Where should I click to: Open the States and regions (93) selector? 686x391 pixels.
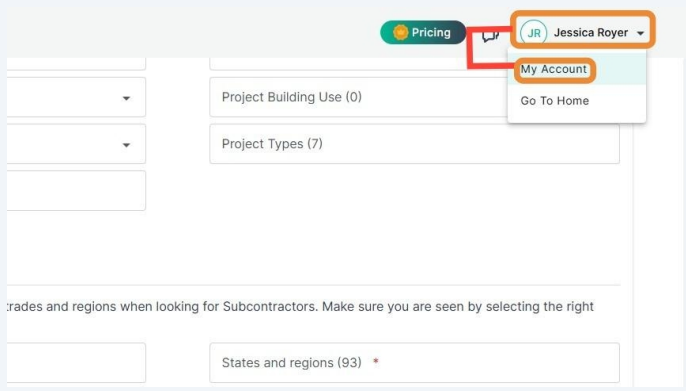[414, 363]
